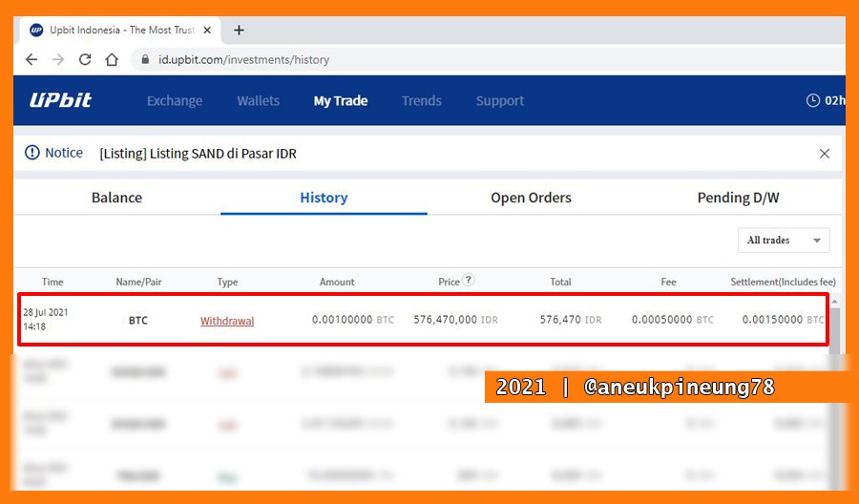Image resolution: width=859 pixels, height=504 pixels.
Task: Click the Notice exclamation icon
Action: 32,153
